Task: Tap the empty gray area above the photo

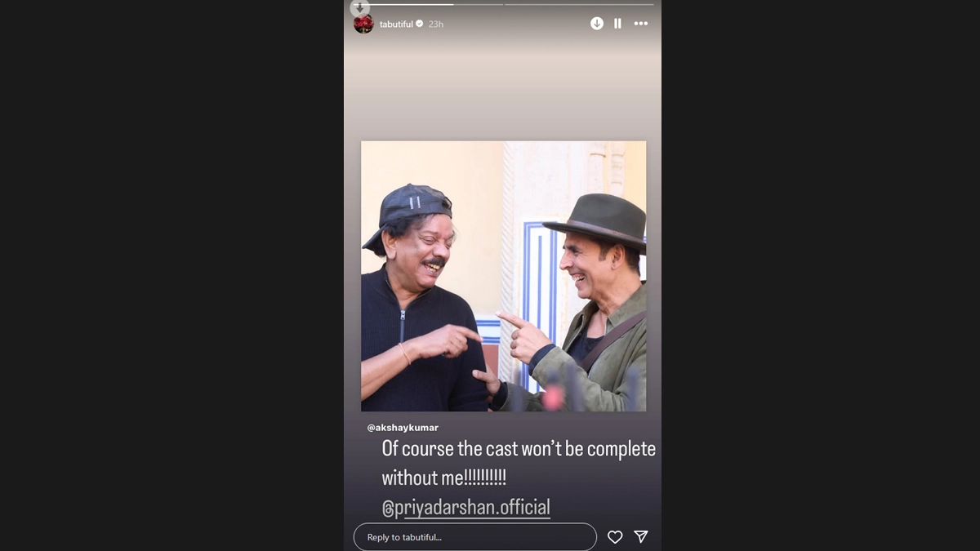Action: tap(502, 90)
